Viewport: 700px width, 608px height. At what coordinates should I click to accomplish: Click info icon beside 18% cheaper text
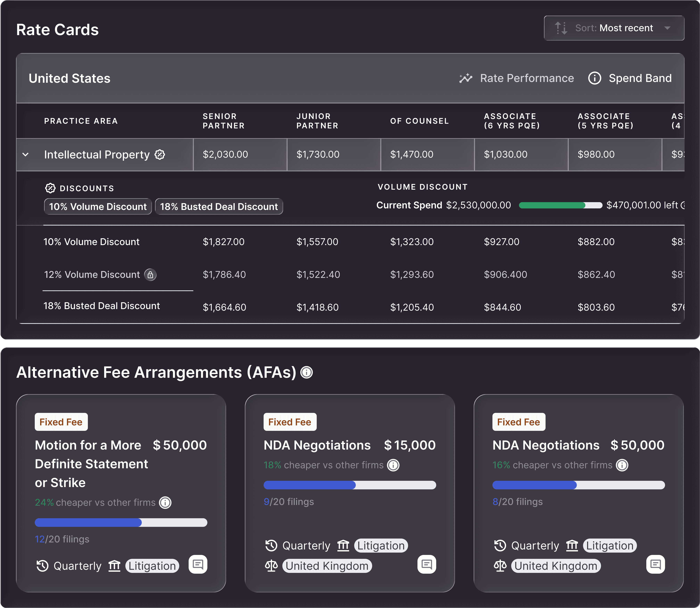[x=393, y=465]
